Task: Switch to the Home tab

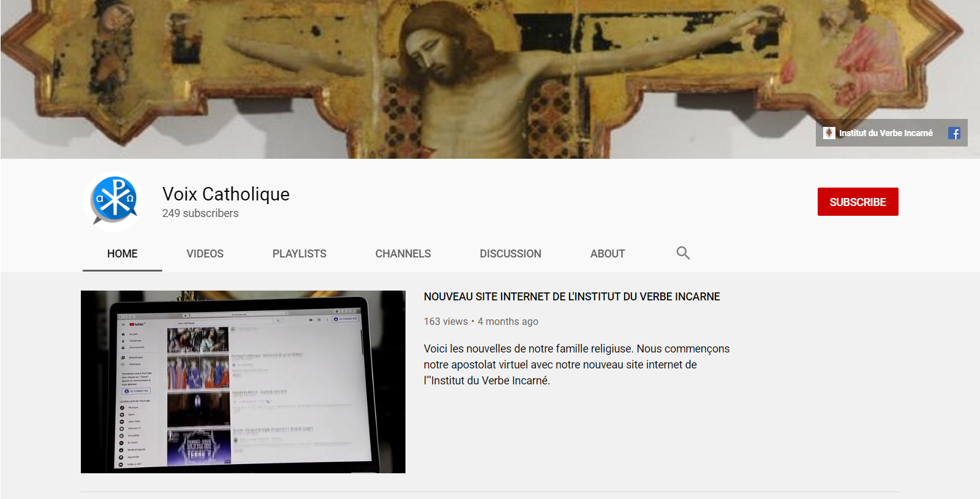Action: pos(123,254)
